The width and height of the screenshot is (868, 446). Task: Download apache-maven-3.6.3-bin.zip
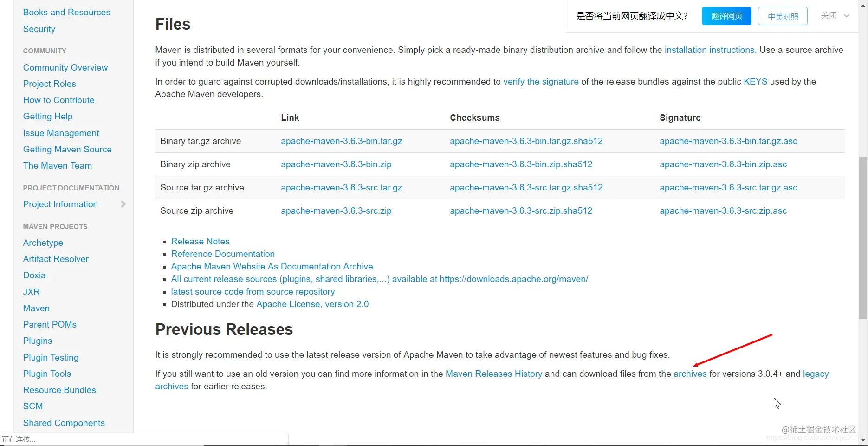click(336, 164)
